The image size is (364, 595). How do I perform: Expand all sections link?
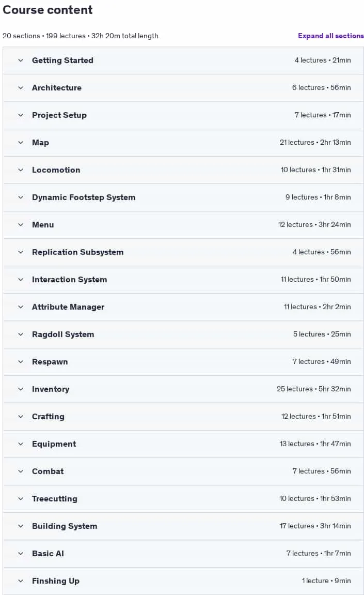pyautogui.click(x=330, y=36)
